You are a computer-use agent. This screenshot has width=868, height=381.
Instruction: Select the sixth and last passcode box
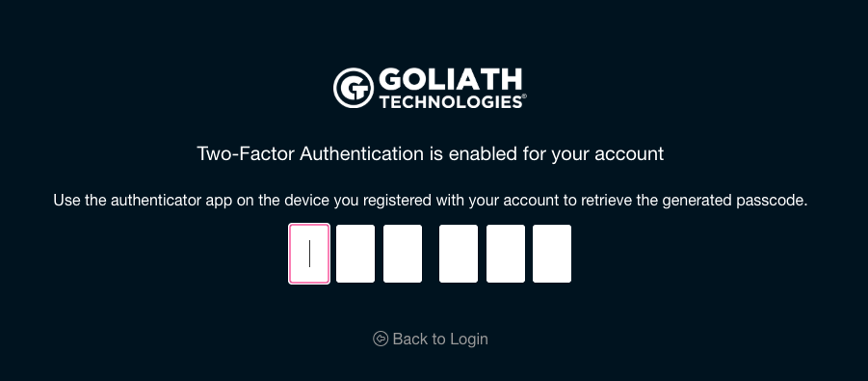tap(552, 254)
